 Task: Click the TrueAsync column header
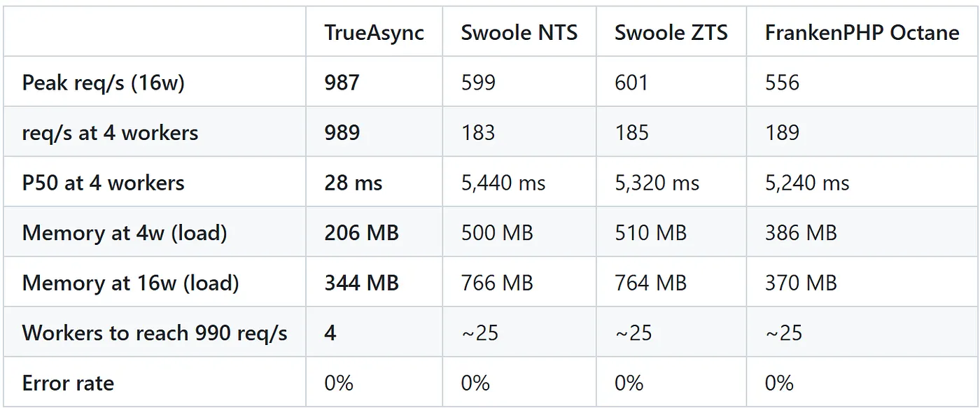(x=374, y=33)
